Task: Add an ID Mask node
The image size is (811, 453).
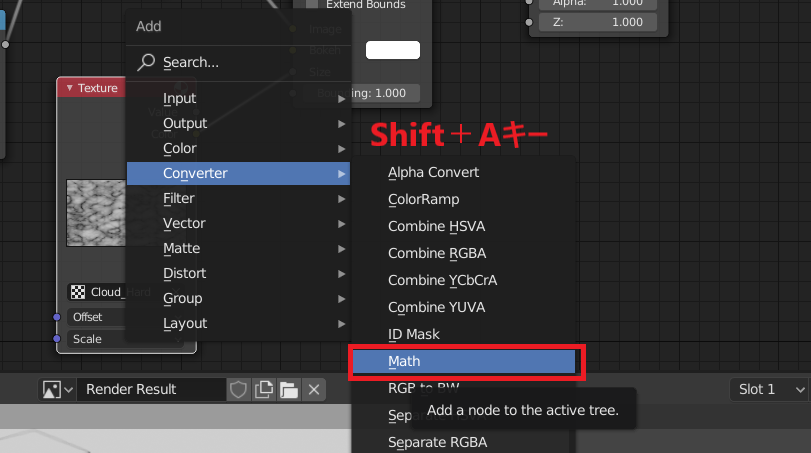Action: tap(464, 334)
